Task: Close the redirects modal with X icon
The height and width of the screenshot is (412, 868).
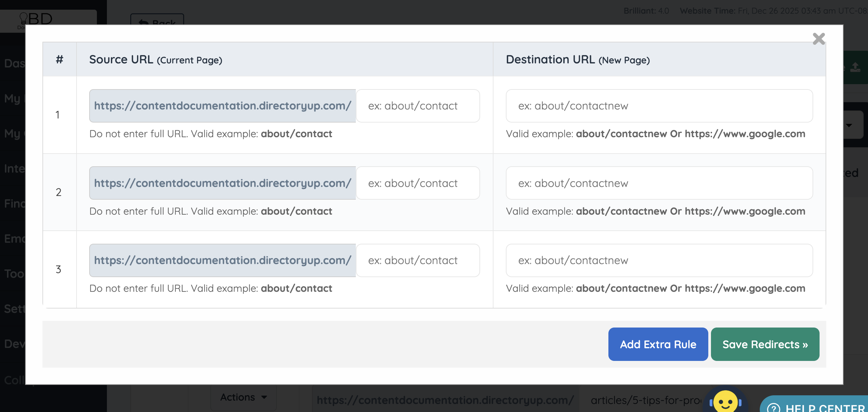Action: [818, 39]
